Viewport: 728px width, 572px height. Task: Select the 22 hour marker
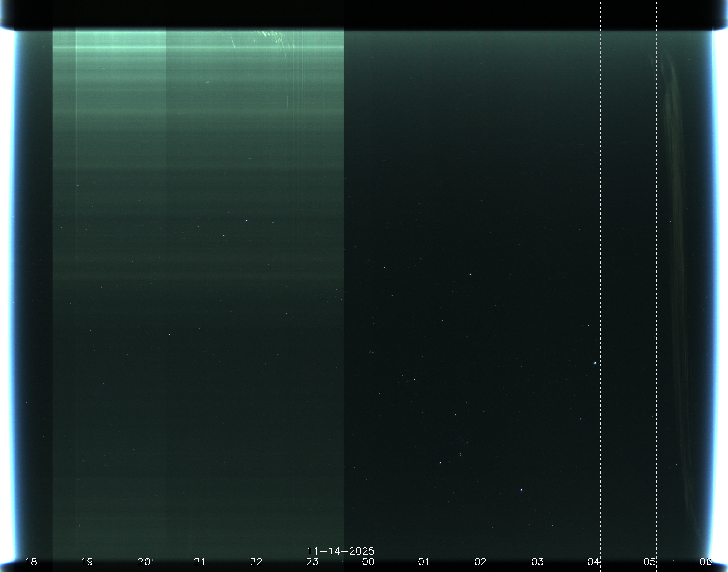(x=256, y=562)
